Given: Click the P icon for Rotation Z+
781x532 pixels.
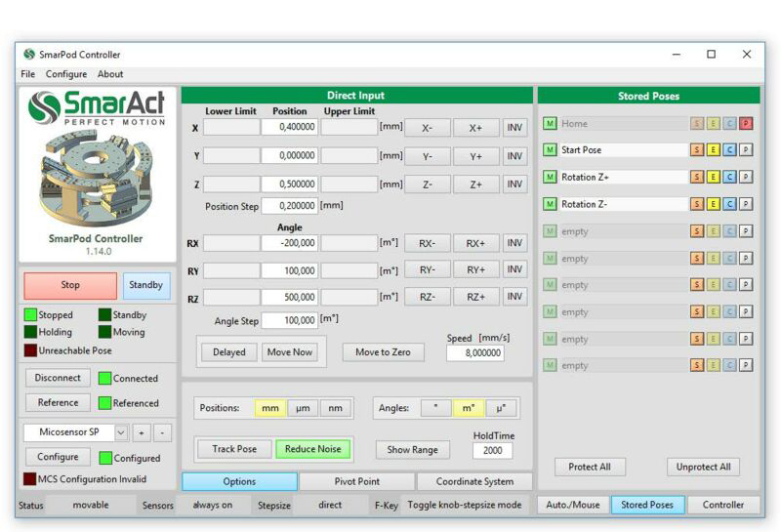Looking at the screenshot, I should [746, 177].
